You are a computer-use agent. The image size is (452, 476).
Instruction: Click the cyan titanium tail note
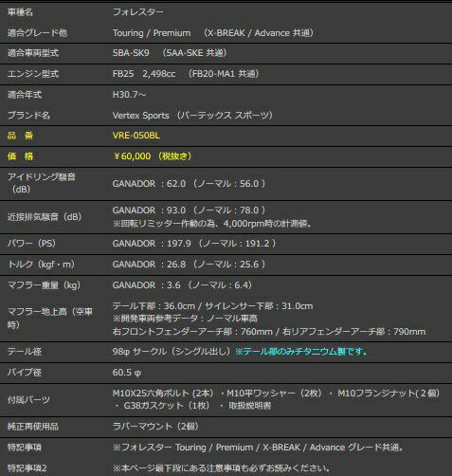click(301, 352)
